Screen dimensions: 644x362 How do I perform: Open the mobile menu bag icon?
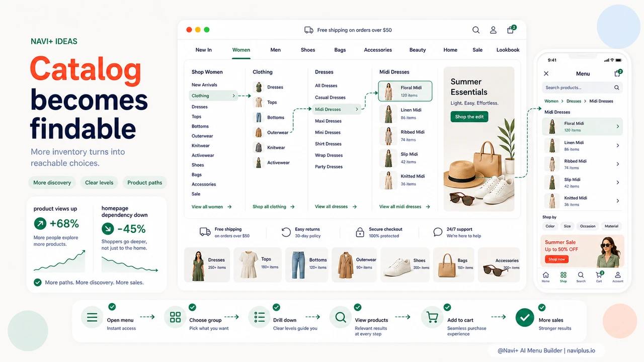pyautogui.click(x=618, y=73)
